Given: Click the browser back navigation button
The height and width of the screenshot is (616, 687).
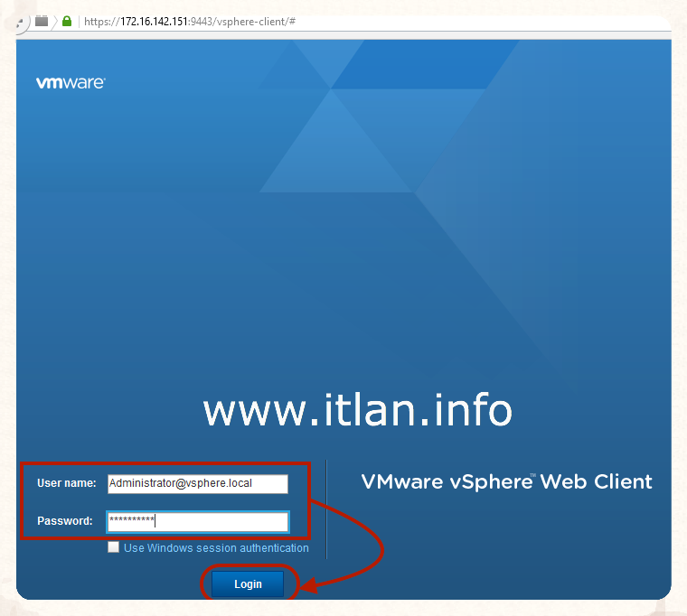Looking at the screenshot, I should [21, 22].
